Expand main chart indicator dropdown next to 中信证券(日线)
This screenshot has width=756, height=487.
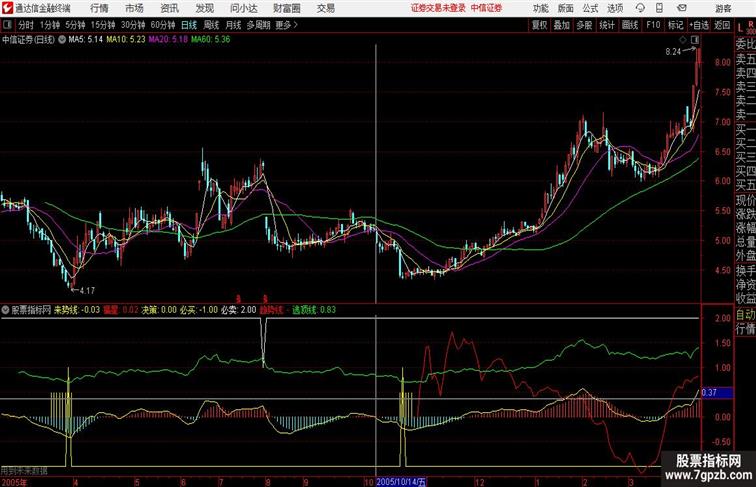point(62,40)
